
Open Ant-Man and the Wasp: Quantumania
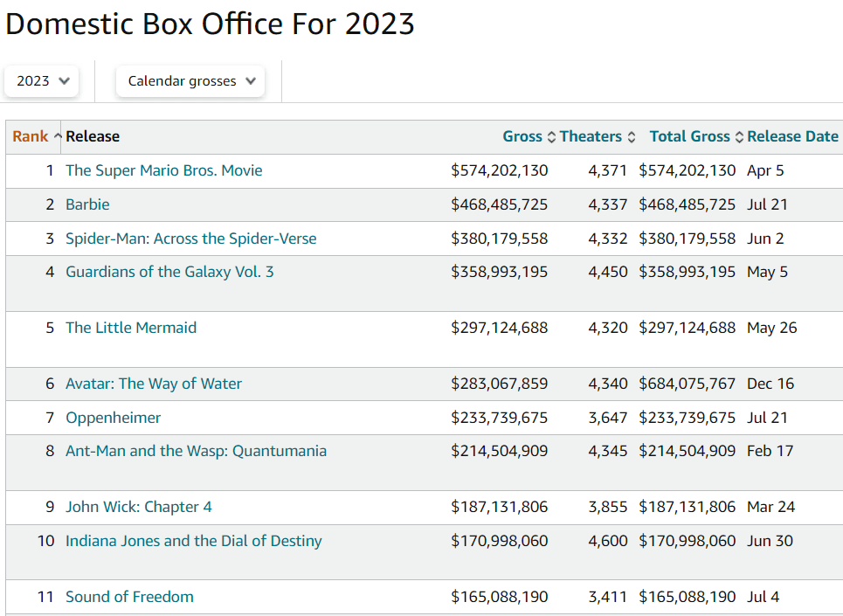196,451
